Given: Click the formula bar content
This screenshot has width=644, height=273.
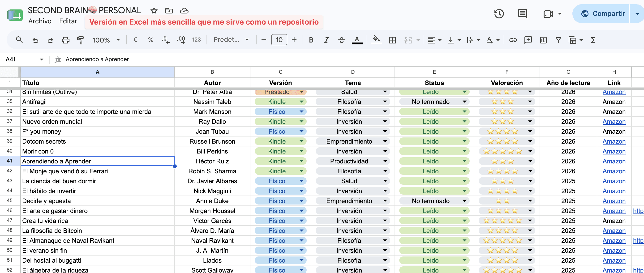Looking at the screenshot, I should click(97, 59).
